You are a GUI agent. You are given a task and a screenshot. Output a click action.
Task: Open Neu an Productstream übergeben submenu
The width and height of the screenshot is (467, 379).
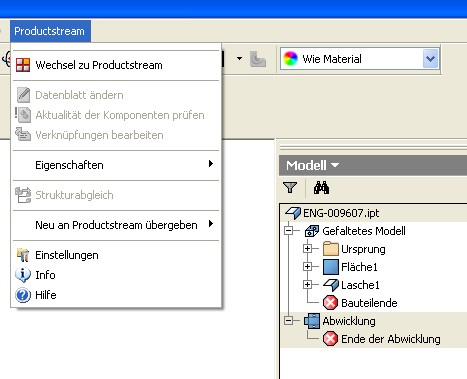[116, 225]
